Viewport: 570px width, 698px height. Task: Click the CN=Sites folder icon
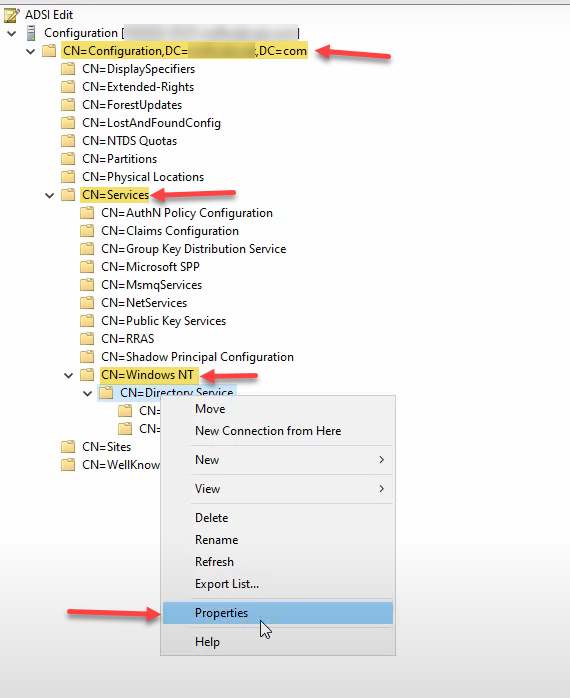68,446
